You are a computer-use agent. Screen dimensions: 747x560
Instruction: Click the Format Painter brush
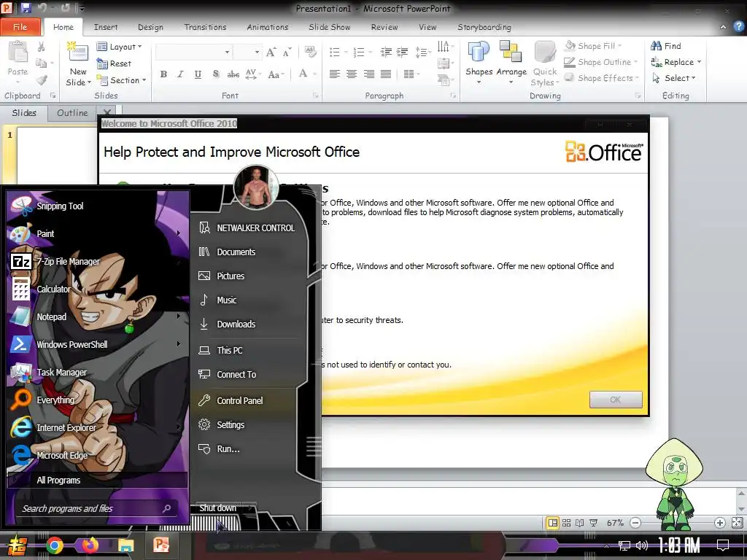42,79
